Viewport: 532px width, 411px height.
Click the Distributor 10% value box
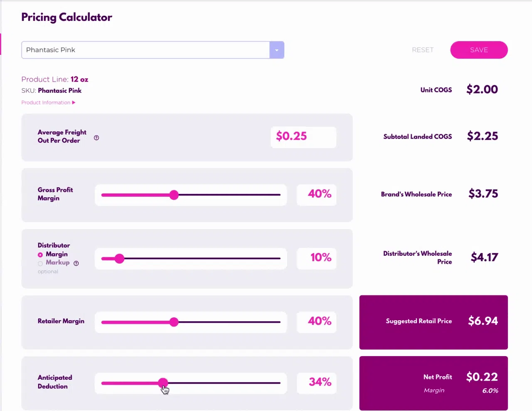point(317,258)
